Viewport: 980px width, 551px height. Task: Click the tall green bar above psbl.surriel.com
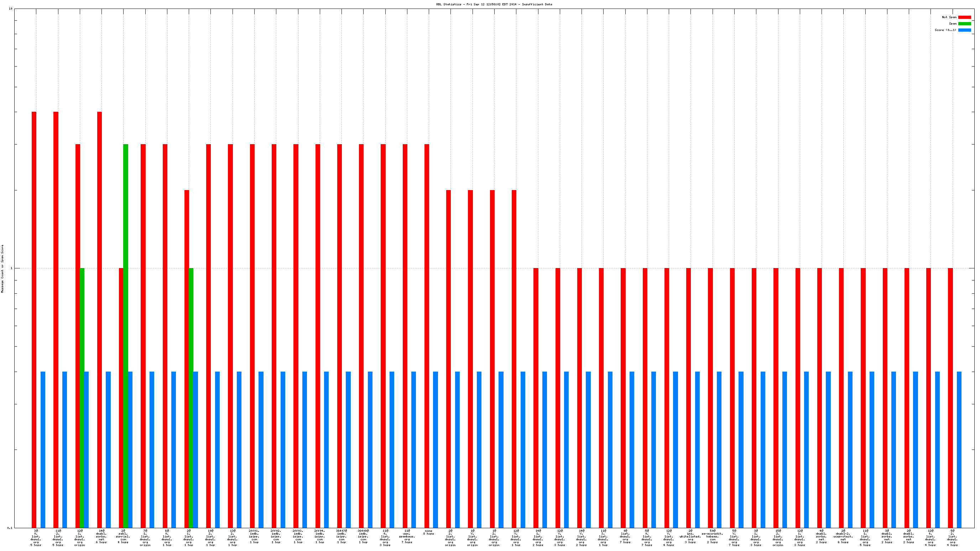[126, 335]
